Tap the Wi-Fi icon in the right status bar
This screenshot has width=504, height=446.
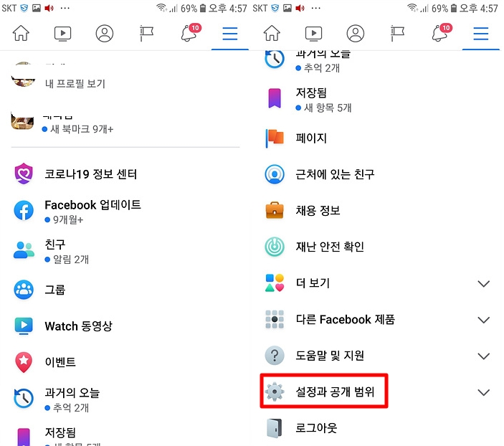[412, 8]
